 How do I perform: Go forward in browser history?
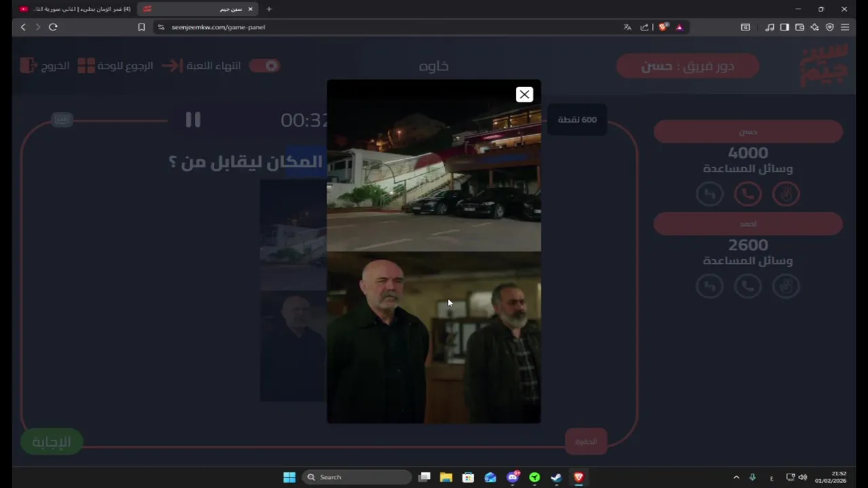click(x=38, y=27)
